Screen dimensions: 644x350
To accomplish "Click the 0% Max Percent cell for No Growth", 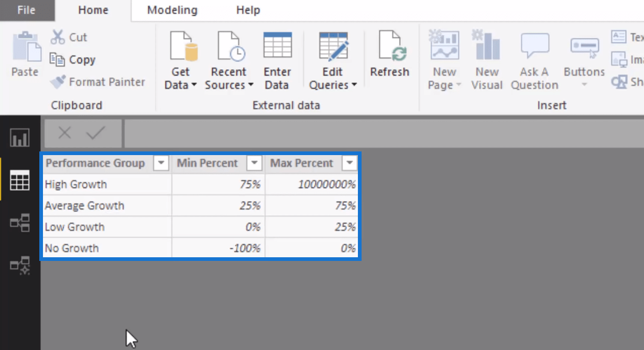I will click(x=312, y=248).
